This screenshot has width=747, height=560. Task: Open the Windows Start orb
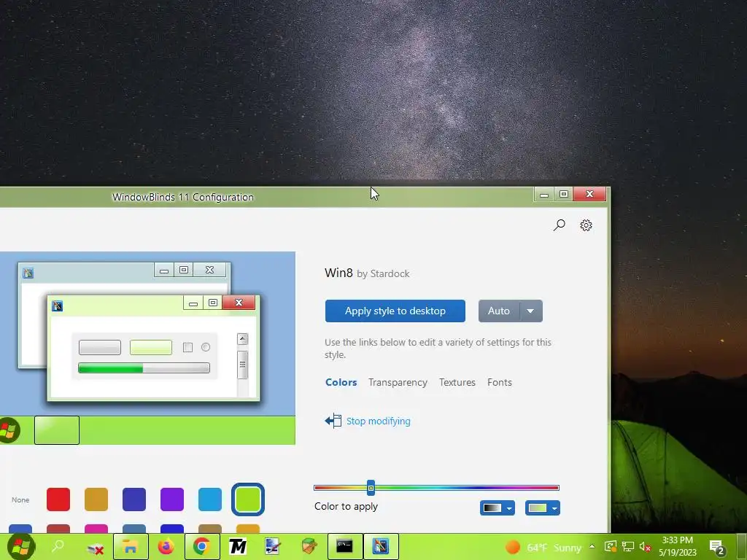20,546
